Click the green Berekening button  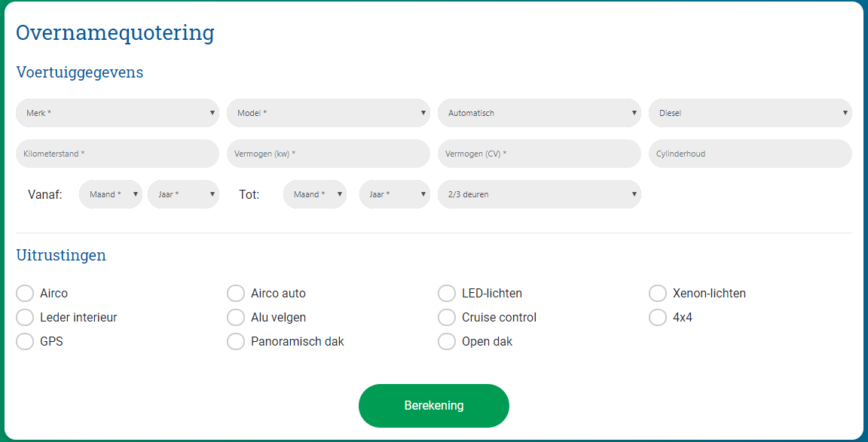[x=434, y=406]
